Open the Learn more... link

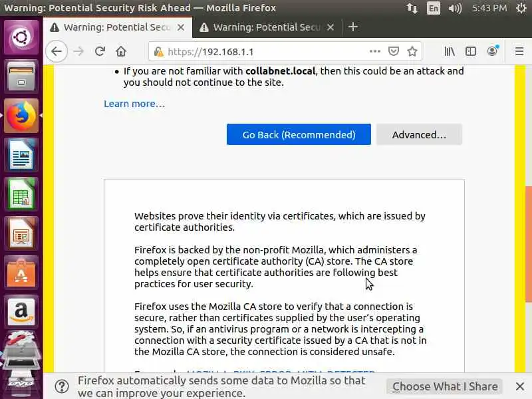point(134,104)
